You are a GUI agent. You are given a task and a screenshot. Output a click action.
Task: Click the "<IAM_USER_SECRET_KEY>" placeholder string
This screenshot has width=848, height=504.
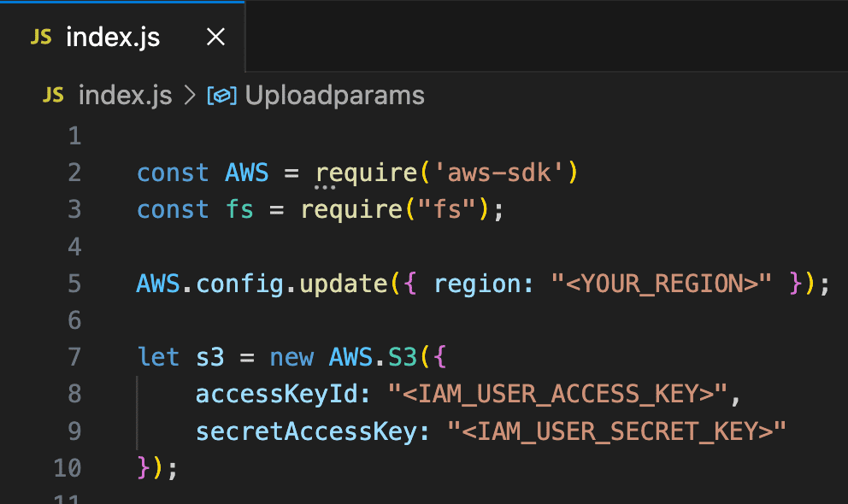coord(616,431)
